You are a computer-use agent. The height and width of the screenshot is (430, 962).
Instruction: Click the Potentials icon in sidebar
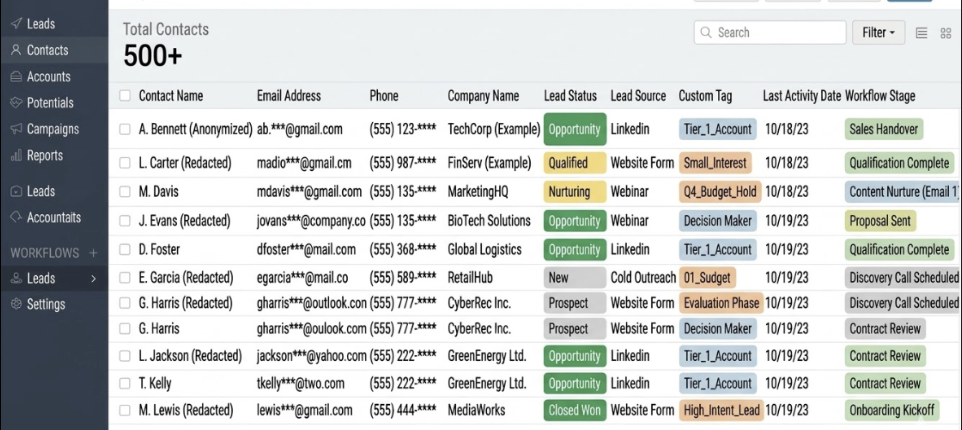click(x=17, y=103)
